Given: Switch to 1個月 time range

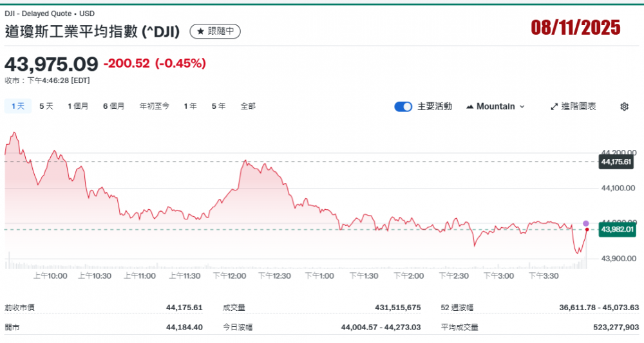Looking at the screenshot, I should click(x=78, y=106).
